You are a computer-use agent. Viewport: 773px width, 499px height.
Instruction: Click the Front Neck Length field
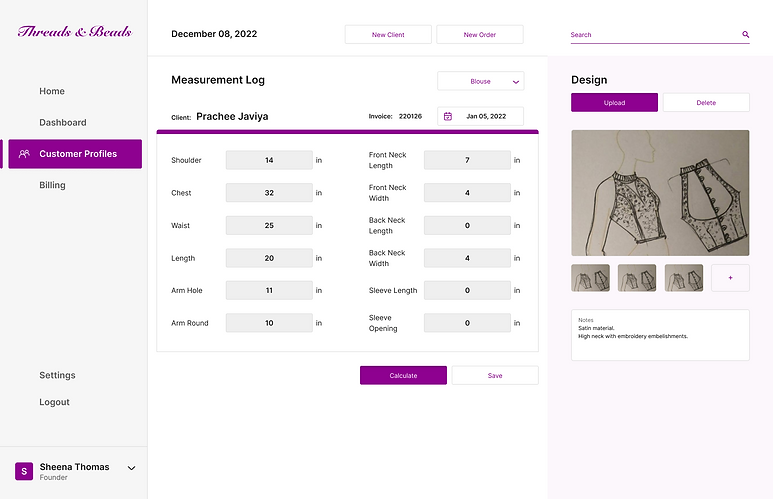tap(467, 160)
